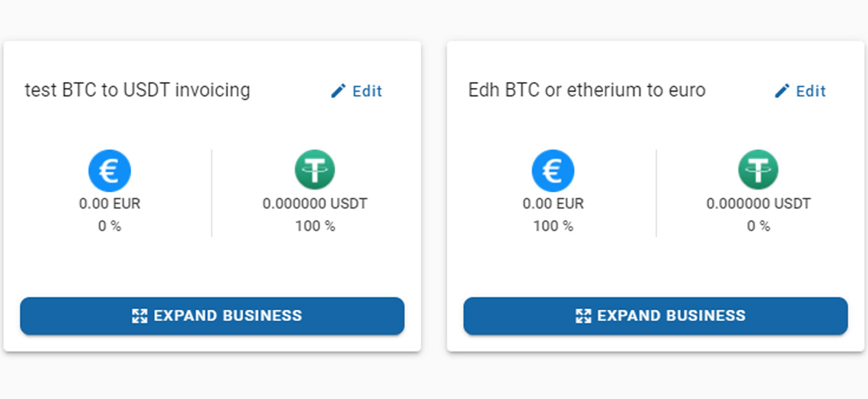Click the expand arrows icon in the right Expand Business button
The height and width of the screenshot is (399, 868).
583,316
